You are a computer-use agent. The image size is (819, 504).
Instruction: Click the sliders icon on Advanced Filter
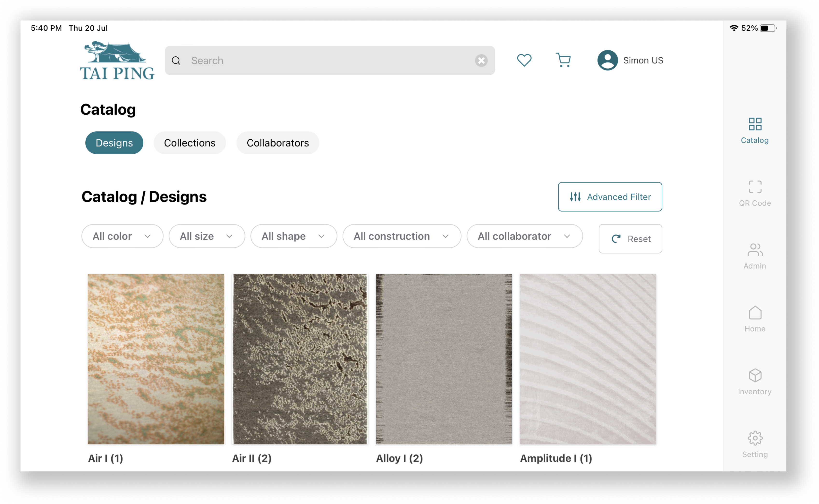575,197
